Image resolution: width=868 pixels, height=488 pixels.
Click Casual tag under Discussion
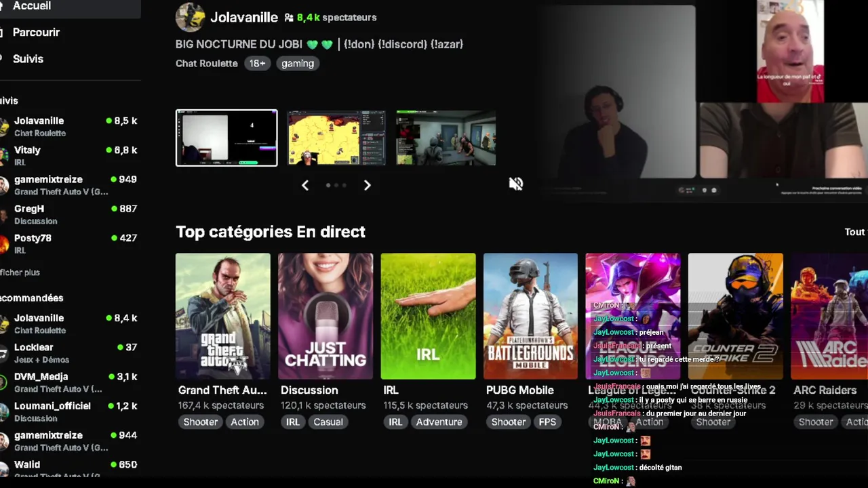[x=328, y=422]
